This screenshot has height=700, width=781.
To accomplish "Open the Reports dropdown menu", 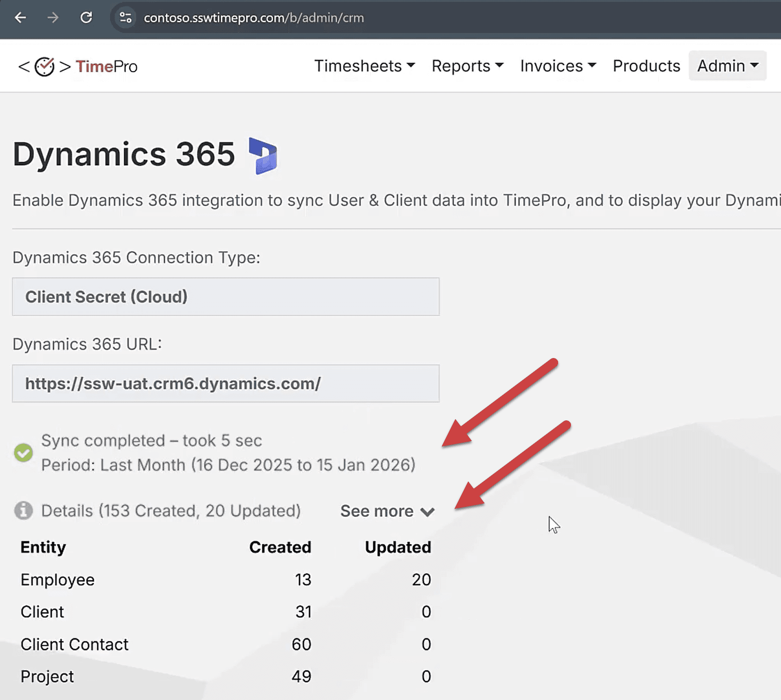I will (467, 66).
